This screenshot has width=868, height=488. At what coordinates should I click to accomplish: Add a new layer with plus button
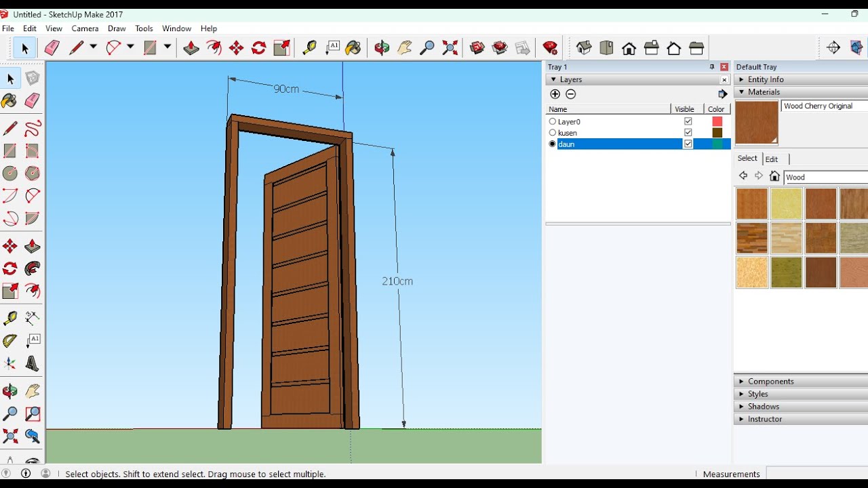[x=555, y=94]
